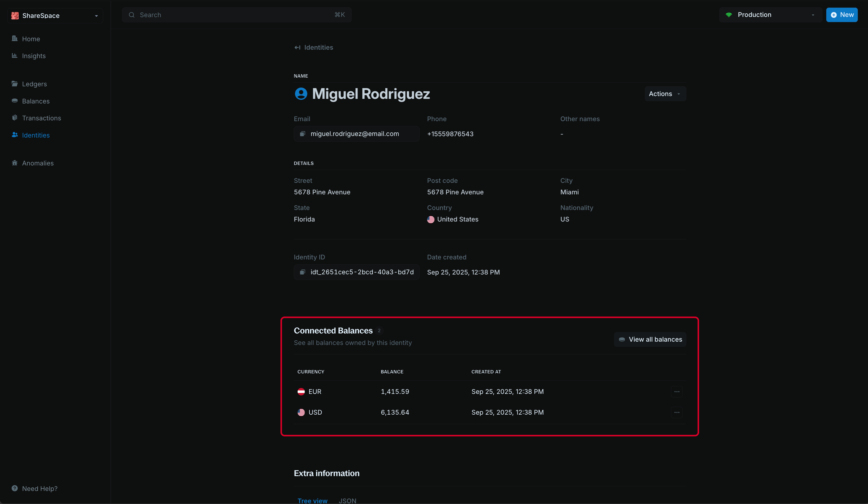The width and height of the screenshot is (868, 504).
Task: Open the Transactions section
Action: (x=41, y=118)
